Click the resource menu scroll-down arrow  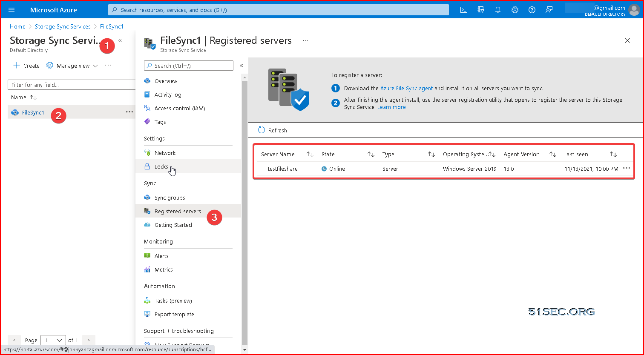(x=244, y=350)
